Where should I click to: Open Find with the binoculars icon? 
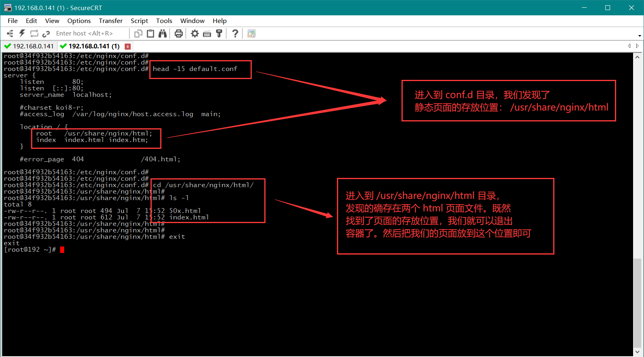tap(163, 33)
